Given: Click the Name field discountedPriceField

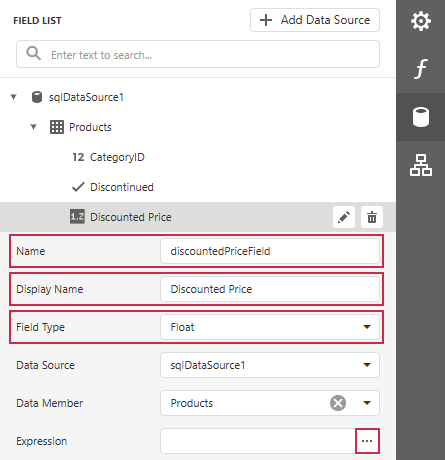Looking at the screenshot, I should coord(270,251).
